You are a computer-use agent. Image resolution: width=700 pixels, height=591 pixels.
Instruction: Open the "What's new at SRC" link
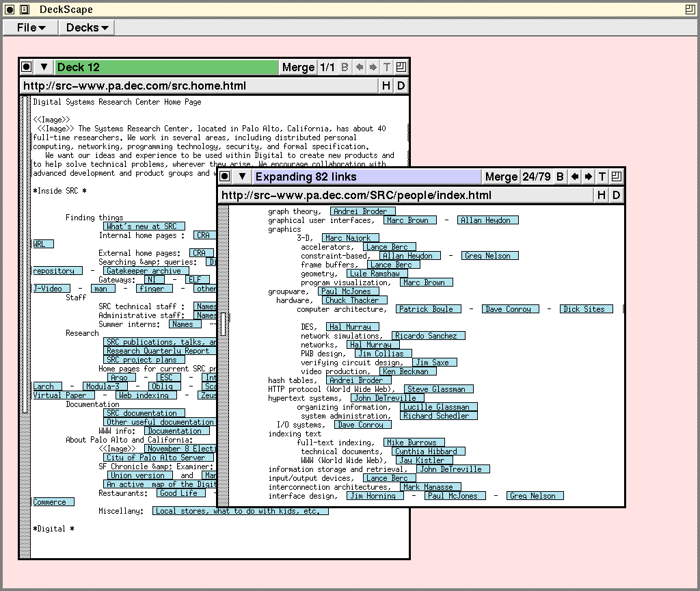coord(144,226)
